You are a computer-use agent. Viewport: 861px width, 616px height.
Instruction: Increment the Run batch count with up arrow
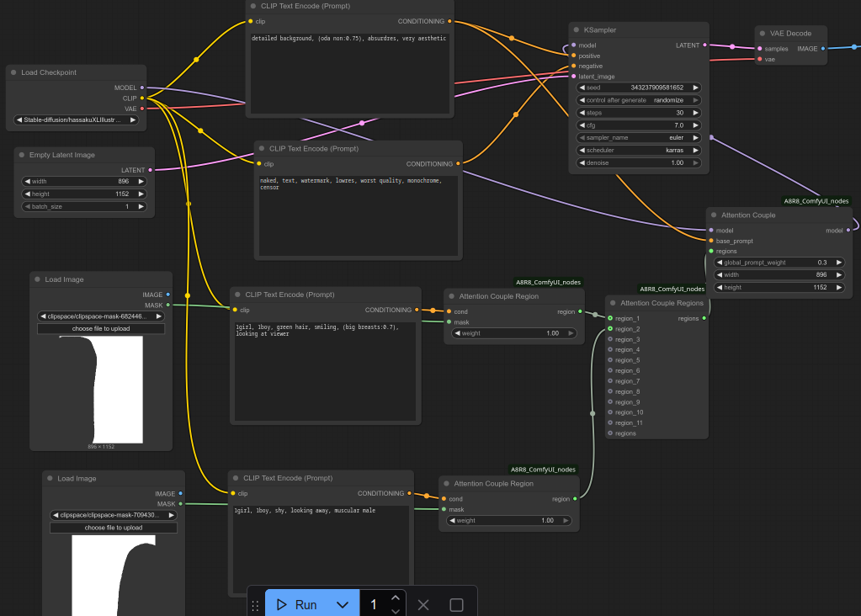pos(396,597)
